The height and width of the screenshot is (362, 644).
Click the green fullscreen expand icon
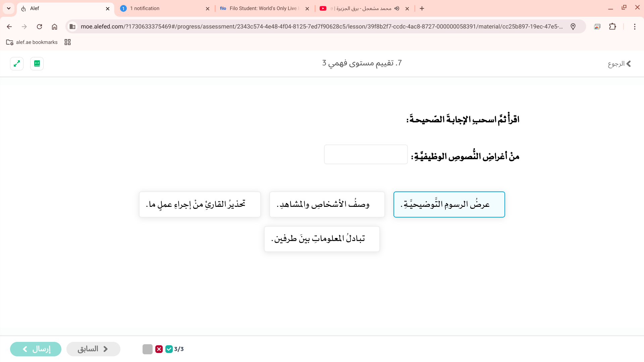click(17, 63)
